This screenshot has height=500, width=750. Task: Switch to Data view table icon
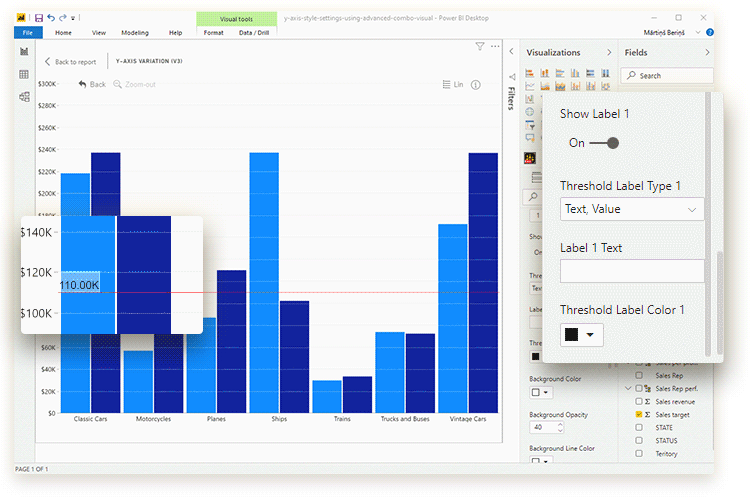click(x=24, y=74)
